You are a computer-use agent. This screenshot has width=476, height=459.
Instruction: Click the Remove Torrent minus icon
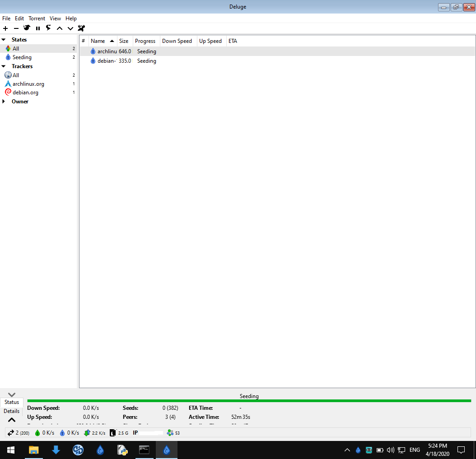click(16, 28)
